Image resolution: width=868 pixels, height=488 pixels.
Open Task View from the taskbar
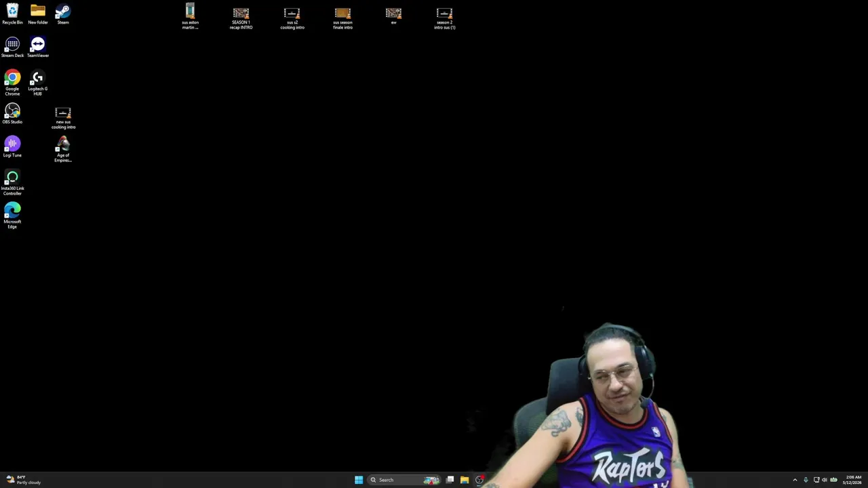[450, 480]
